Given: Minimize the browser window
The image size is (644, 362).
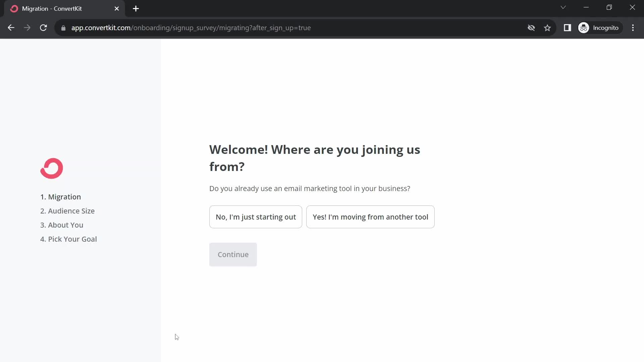Looking at the screenshot, I should (586, 7).
